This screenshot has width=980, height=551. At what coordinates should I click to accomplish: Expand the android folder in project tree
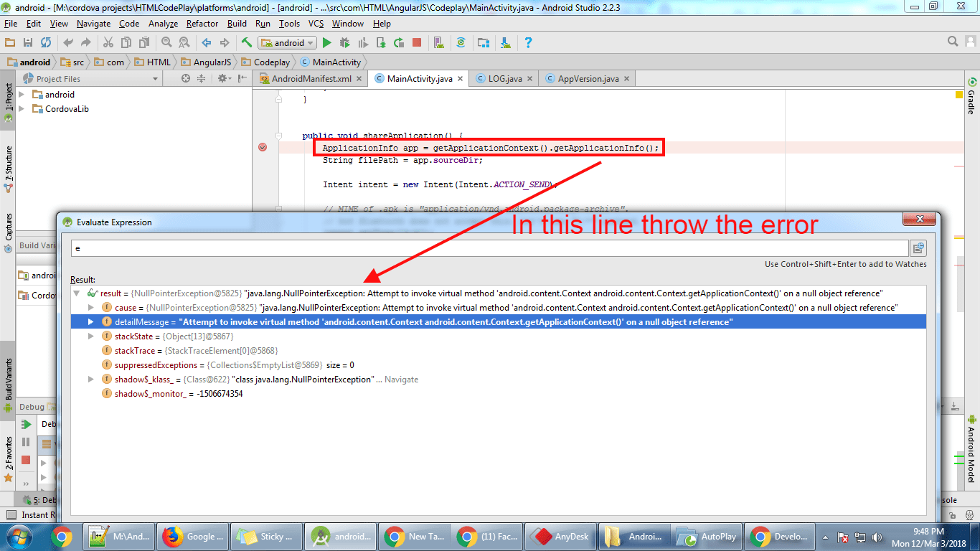(x=22, y=94)
